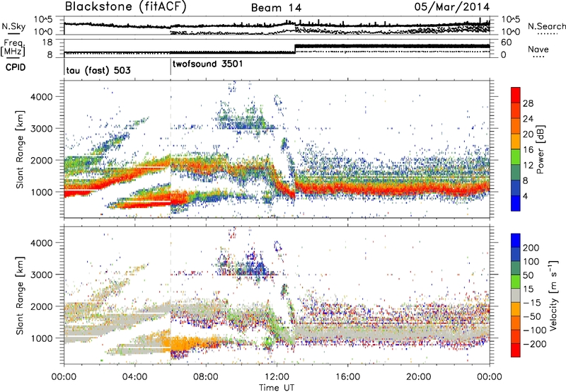Viewport: 566px width, 392px height.
Task: Click the left '10^5' noise axis tick label
Action: pyautogui.click(x=43, y=20)
